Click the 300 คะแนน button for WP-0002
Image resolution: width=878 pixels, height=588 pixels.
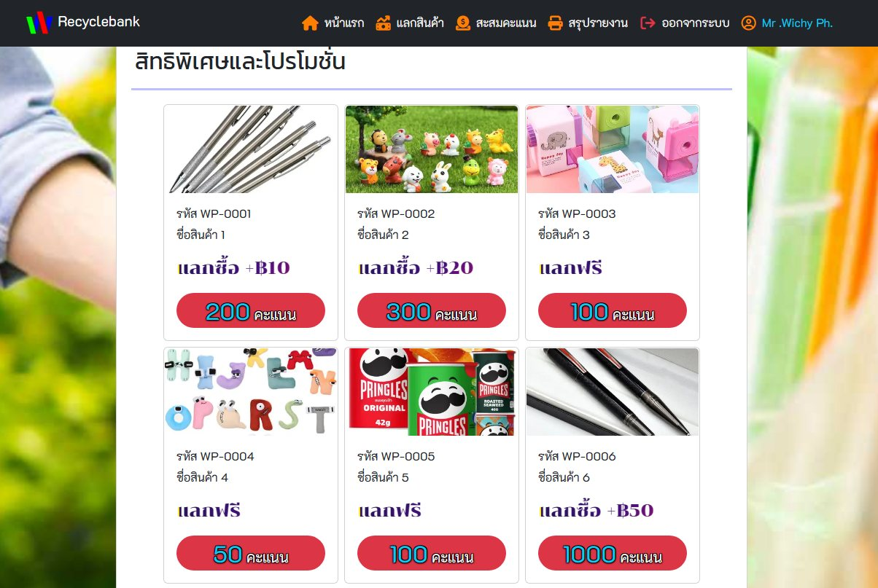pos(432,310)
